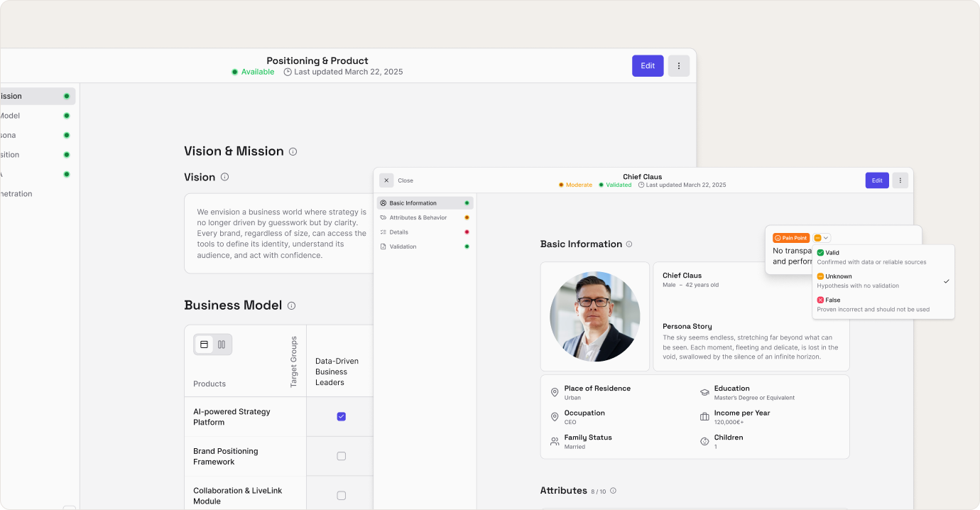Choose the Unknown status option
Screen dimensions: 980x510
(x=883, y=281)
